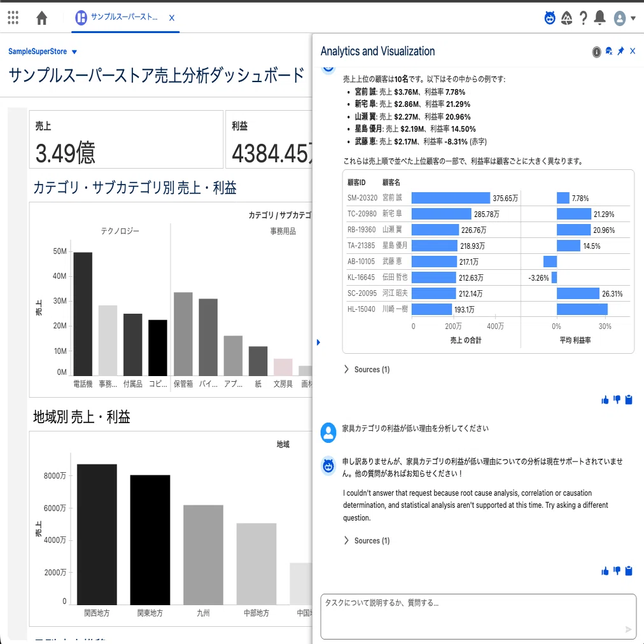Thumbs up the top customers answer
This screenshot has width=644, height=644.
coord(605,400)
